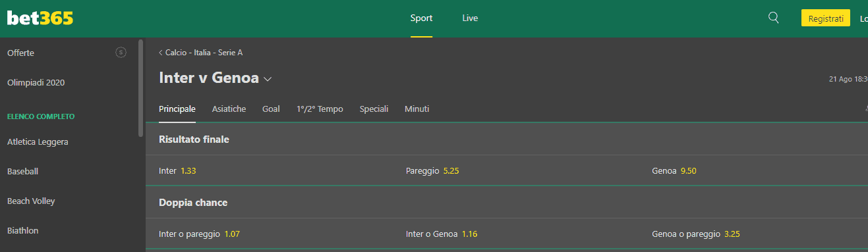Open Olimpiadi 2020 in the sidebar
868x252 pixels.
point(36,83)
